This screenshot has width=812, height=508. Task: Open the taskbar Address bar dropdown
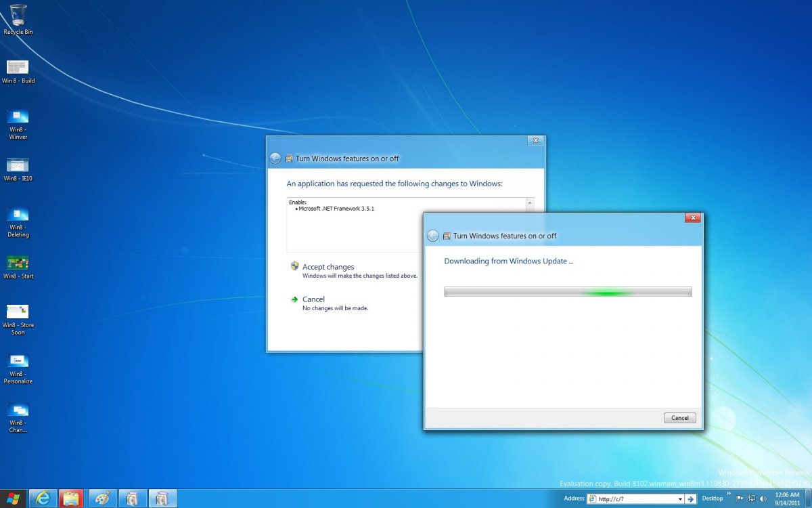pos(680,499)
